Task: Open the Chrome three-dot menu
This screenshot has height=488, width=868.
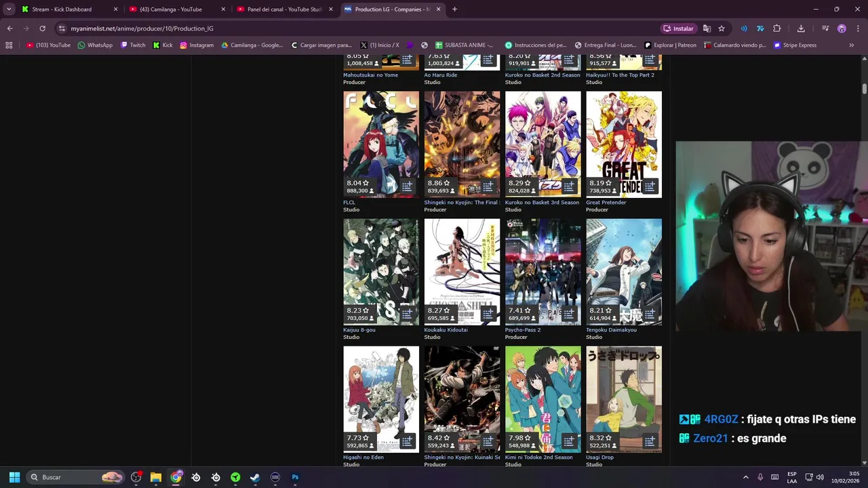Action: click(857, 28)
